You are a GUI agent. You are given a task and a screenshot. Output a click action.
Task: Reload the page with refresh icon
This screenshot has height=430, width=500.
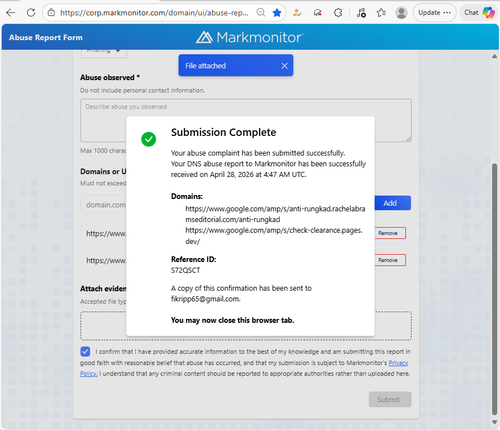(x=31, y=13)
